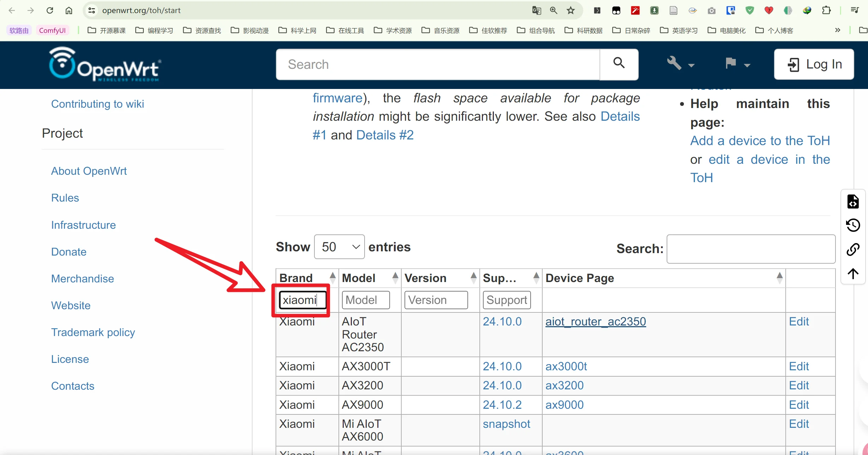Sort table by Brand column

(307, 278)
